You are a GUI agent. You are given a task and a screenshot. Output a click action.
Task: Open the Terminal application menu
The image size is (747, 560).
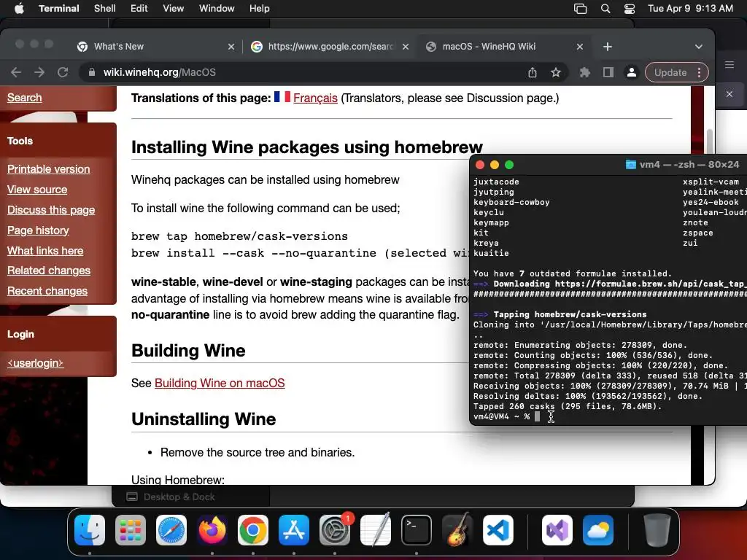59,9
